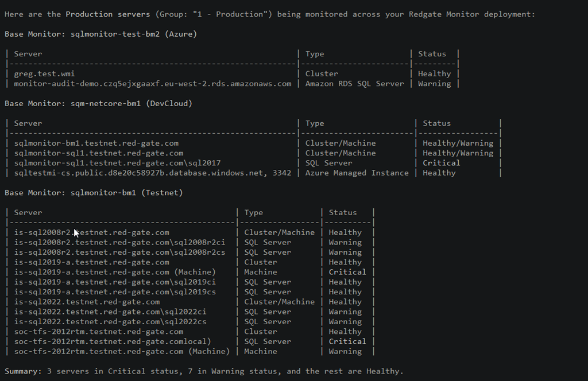Select the sqltestmi-cs database.windows.net server name
The image size is (588, 381).
coord(153,173)
